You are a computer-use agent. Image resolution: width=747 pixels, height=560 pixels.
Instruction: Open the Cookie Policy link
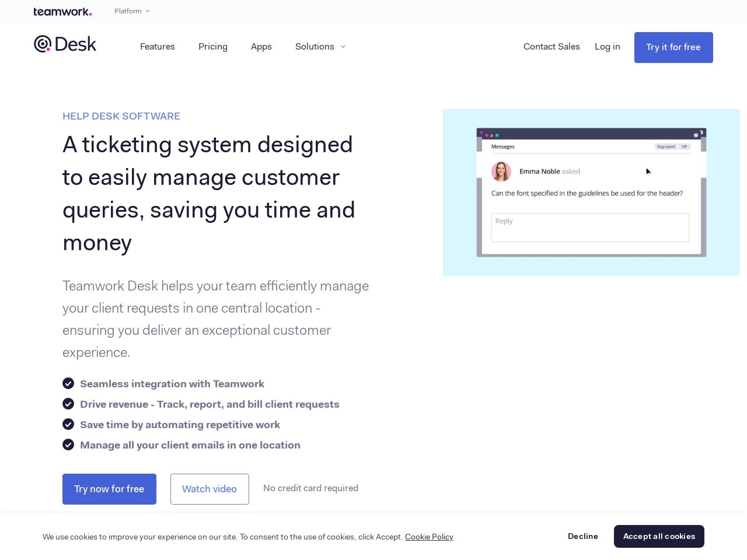429,537
